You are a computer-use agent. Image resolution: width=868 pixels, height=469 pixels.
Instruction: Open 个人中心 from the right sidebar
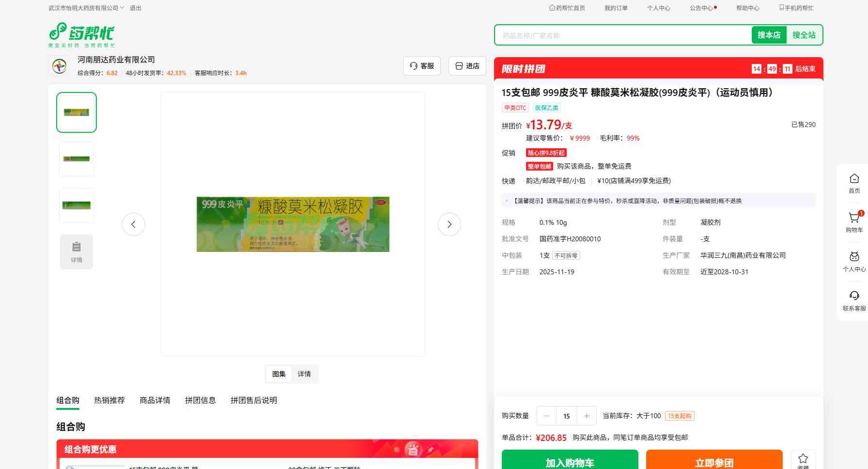click(x=854, y=258)
